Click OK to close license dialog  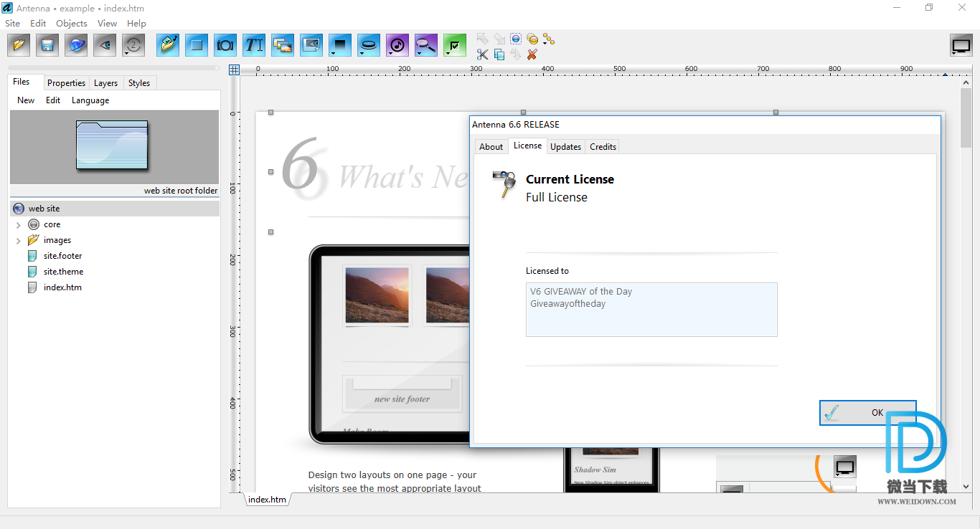(868, 413)
